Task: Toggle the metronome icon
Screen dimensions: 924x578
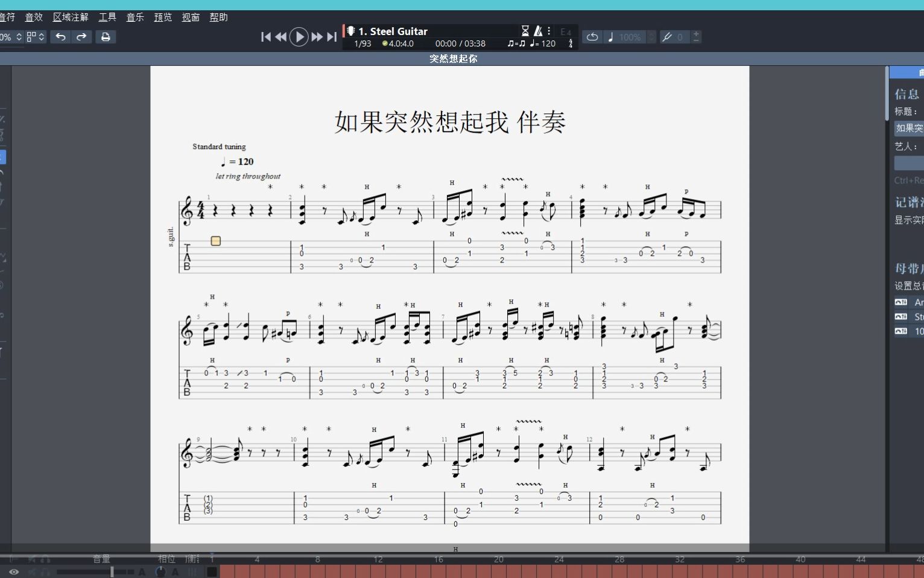Action: coord(538,31)
